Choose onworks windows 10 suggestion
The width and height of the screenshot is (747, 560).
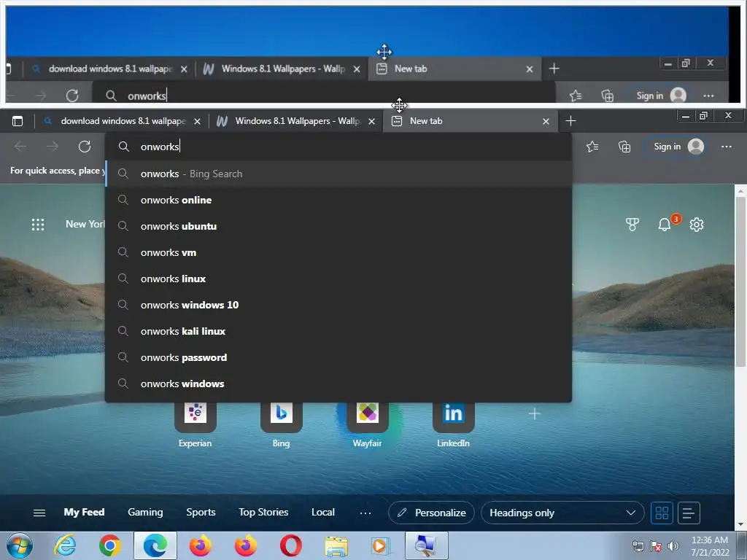pyautogui.click(x=338, y=305)
